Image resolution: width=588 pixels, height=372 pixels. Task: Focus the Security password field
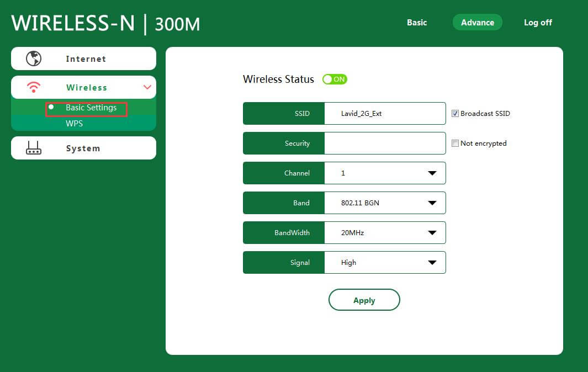(384, 144)
